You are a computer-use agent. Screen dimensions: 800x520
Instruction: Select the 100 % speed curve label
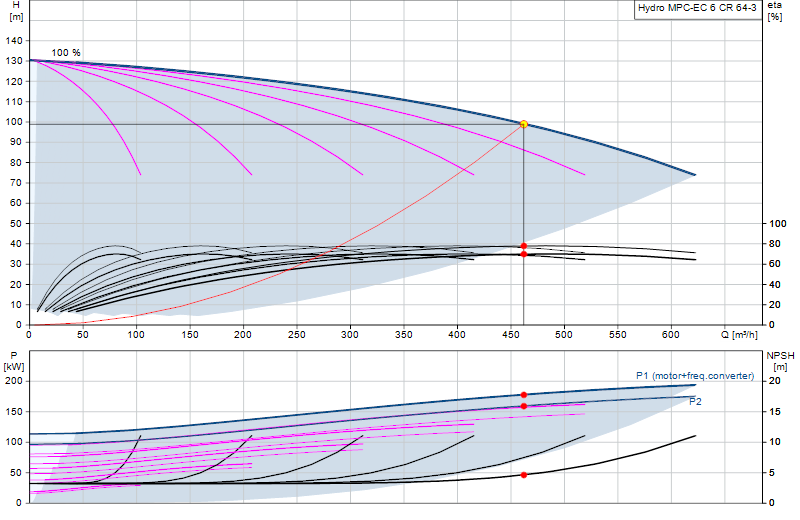66,53
